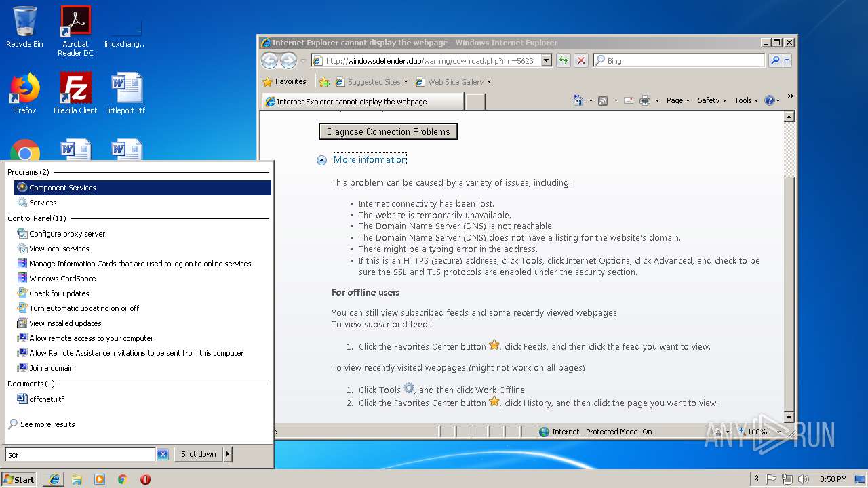Open the Tools menu dropdown
This screenshot has width=868, height=488.
click(x=746, y=100)
